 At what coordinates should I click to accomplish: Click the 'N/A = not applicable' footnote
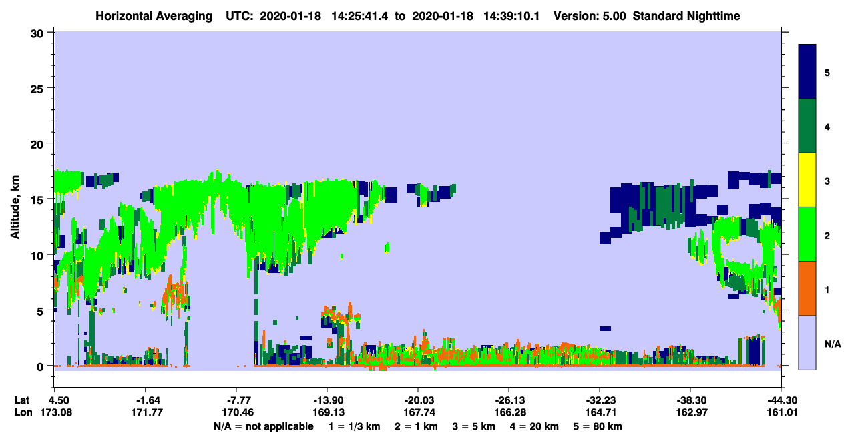pyautogui.click(x=264, y=426)
